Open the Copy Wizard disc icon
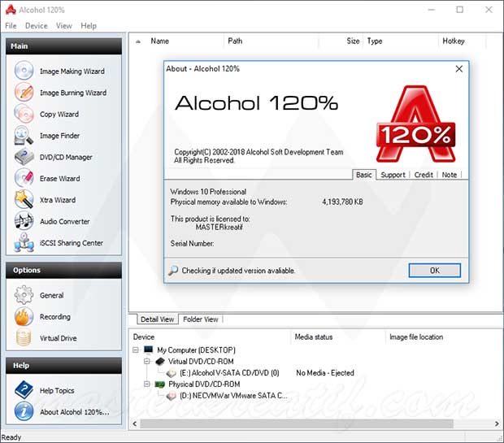The height and width of the screenshot is (443, 504). (24, 114)
